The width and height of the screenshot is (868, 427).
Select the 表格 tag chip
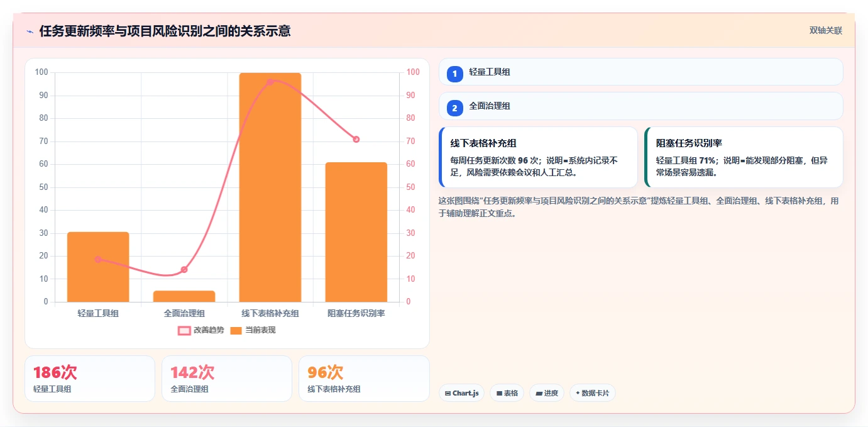tap(507, 393)
